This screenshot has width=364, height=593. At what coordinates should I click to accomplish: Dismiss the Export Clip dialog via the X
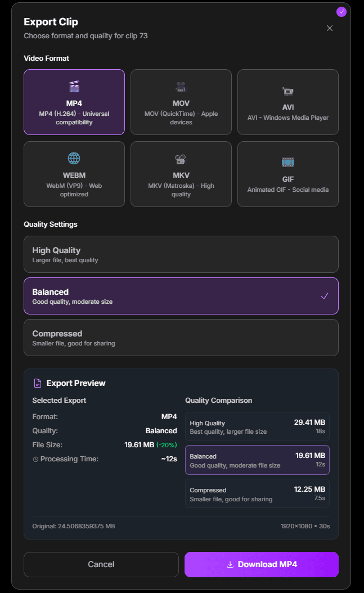pos(329,28)
